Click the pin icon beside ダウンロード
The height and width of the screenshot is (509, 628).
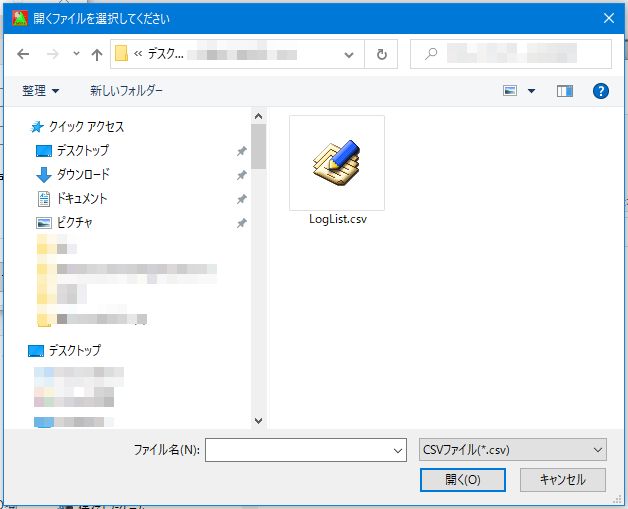coord(242,175)
